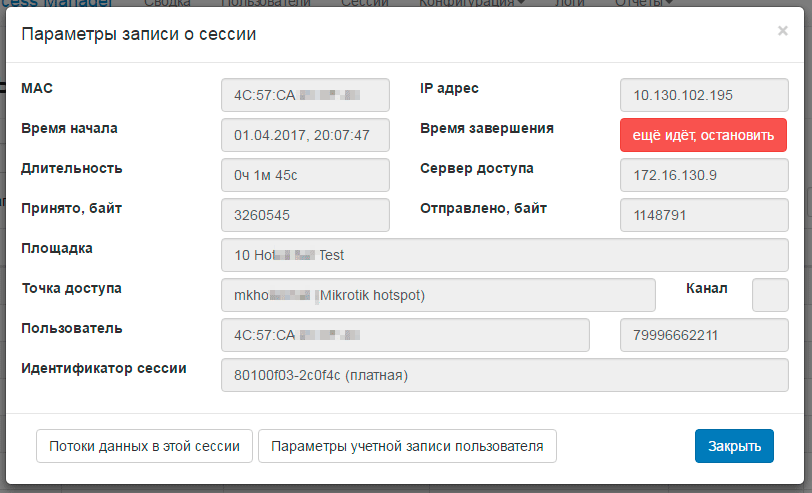Click the phone number field 79996662211
Screen dimensions: 812x493
[704, 335]
